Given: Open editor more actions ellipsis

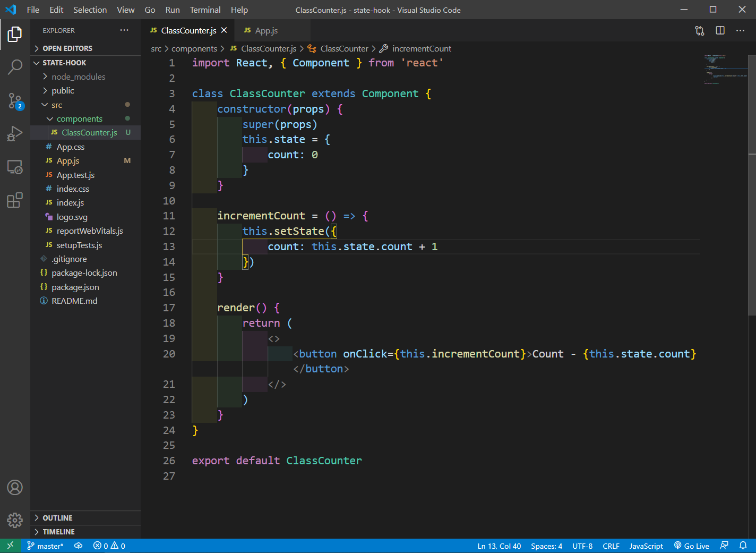Looking at the screenshot, I should [x=740, y=31].
